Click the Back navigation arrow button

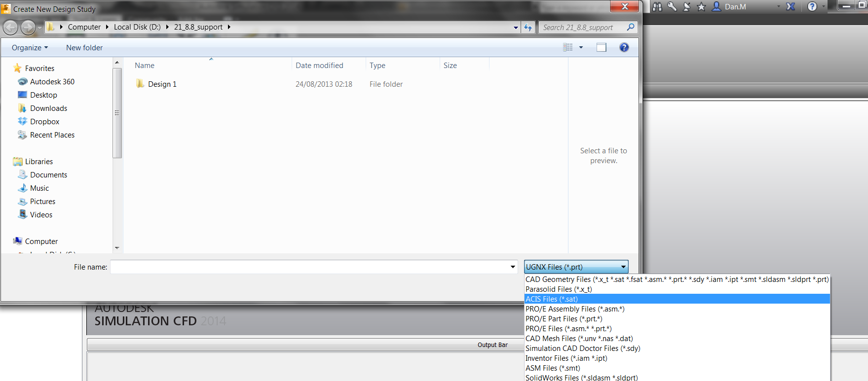click(x=10, y=28)
